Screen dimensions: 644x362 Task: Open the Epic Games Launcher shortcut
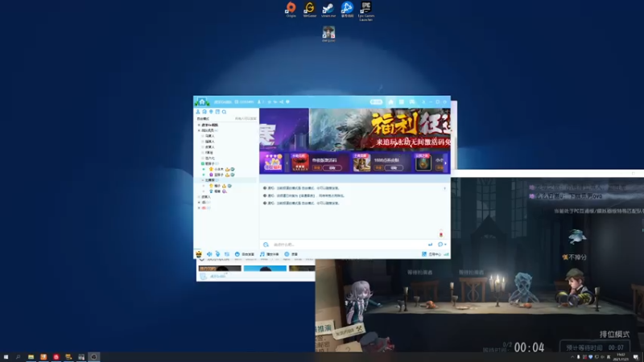tap(365, 11)
